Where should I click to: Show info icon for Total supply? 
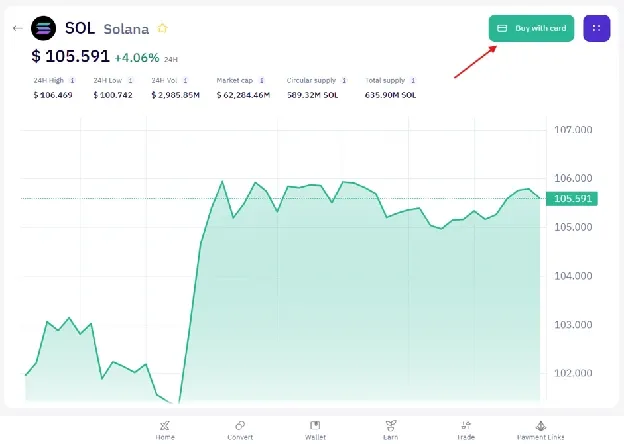413,80
